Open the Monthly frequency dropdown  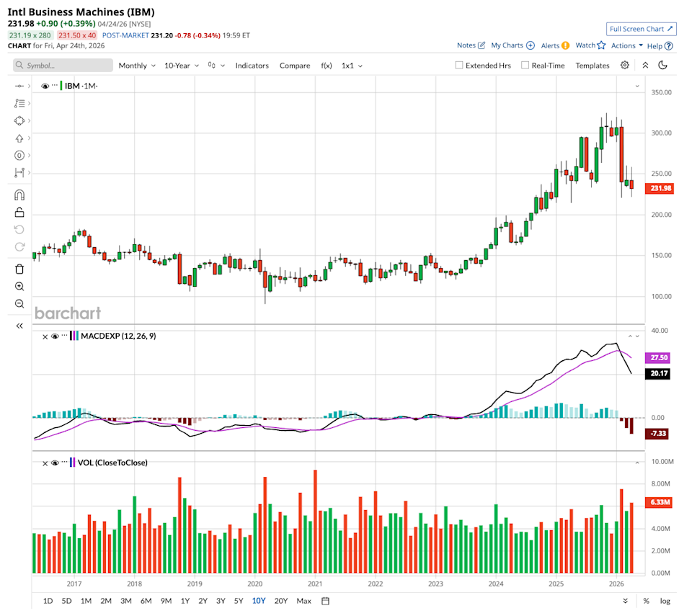pos(137,66)
